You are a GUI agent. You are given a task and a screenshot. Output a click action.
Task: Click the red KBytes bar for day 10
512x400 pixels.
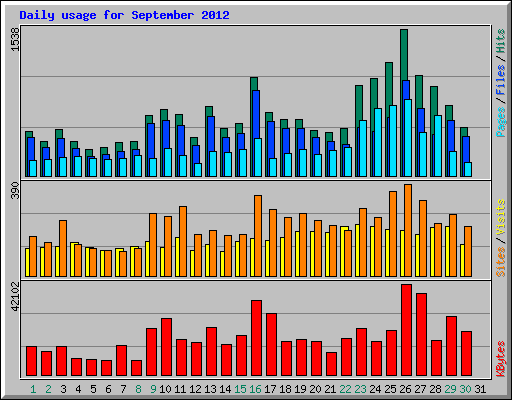tap(166, 347)
